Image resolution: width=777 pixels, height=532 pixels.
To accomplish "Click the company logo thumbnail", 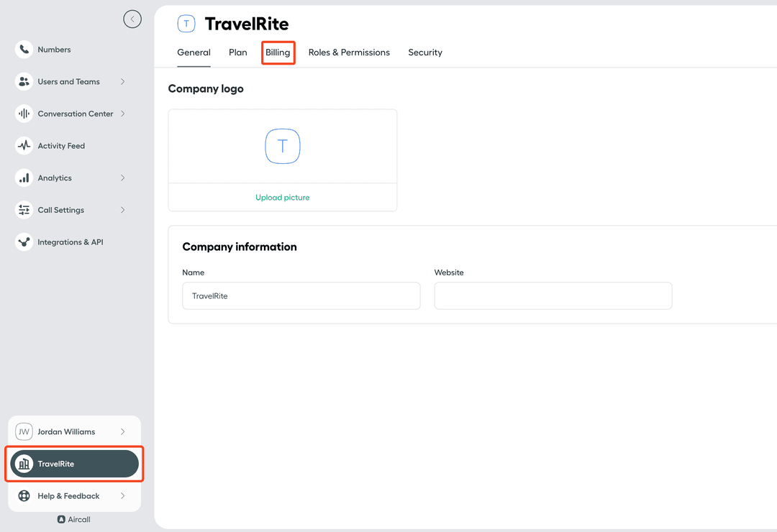I will coord(283,147).
